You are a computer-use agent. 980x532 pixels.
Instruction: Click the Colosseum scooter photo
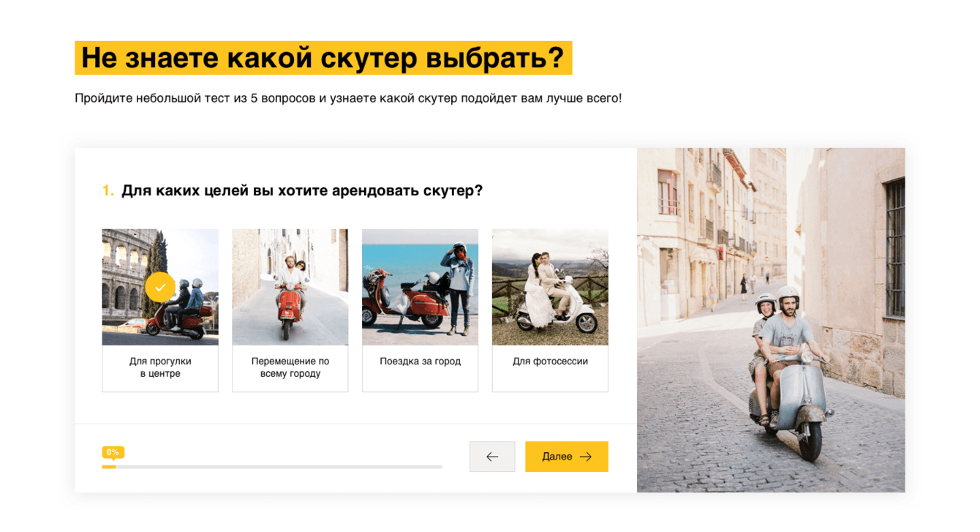tap(160, 287)
